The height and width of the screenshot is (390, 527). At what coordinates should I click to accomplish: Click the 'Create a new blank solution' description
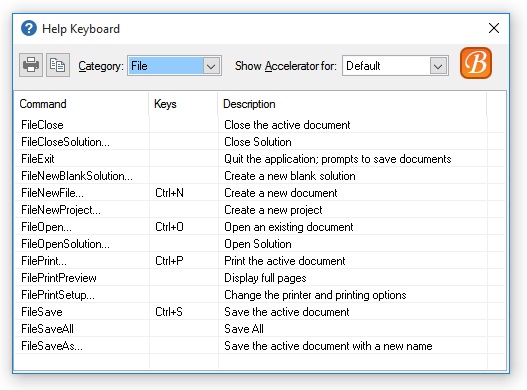pyautogui.click(x=290, y=176)
